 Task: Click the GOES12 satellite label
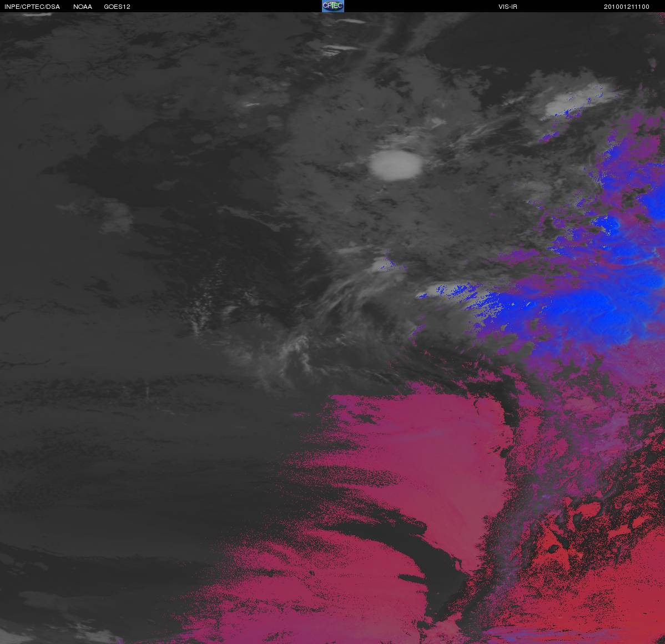(x=117, y=7)
